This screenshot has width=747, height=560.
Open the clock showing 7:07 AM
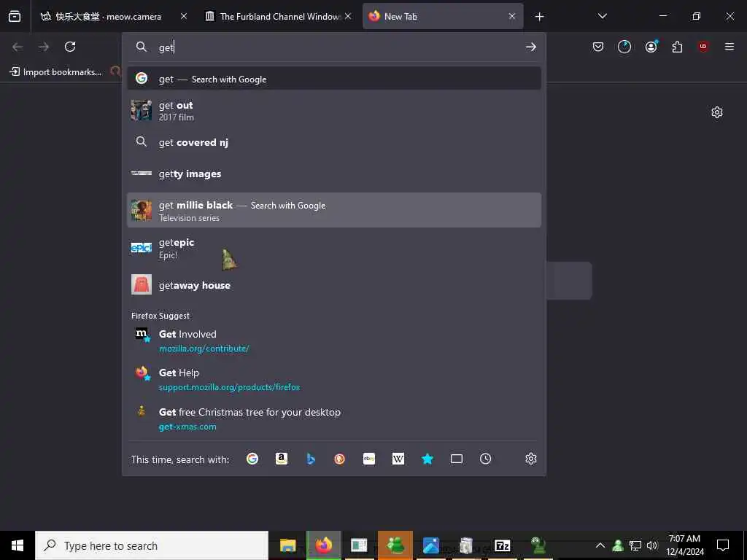(684, 545)
